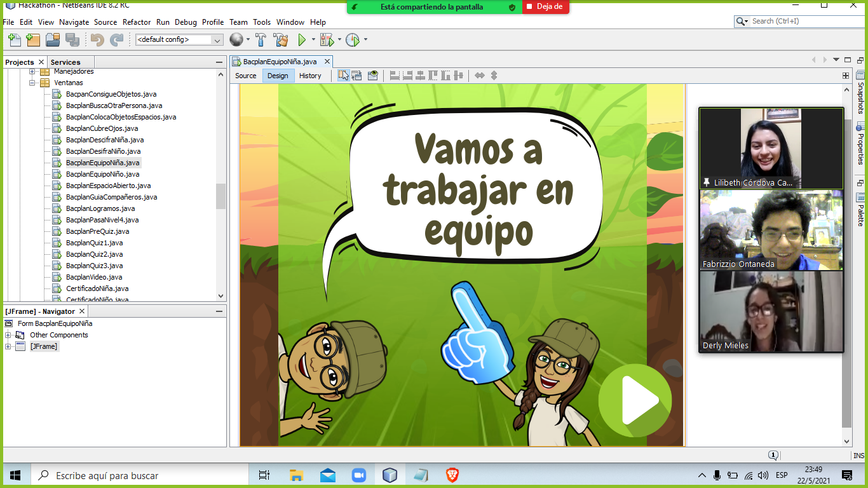This screenshot has height=488, width=868.
Task: Open the File menu
Action: [9, 22]
